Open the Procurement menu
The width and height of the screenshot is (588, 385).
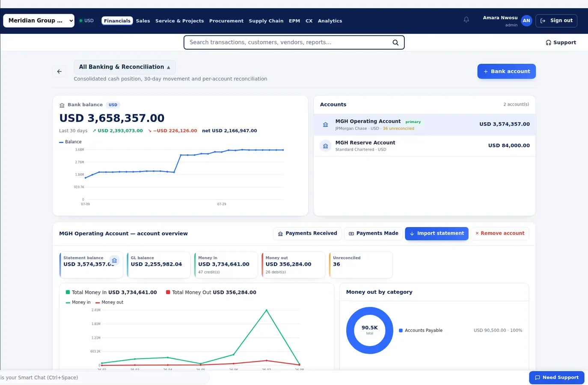pos(226,21)
